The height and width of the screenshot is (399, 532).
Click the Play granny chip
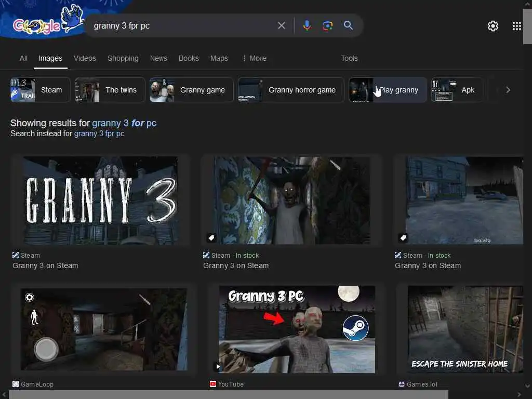tap(388, 90)
